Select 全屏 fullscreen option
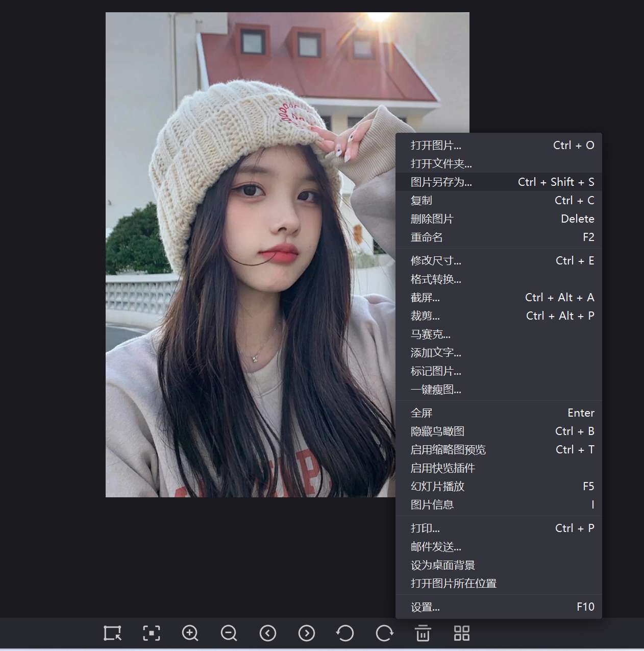 (499, 413)
